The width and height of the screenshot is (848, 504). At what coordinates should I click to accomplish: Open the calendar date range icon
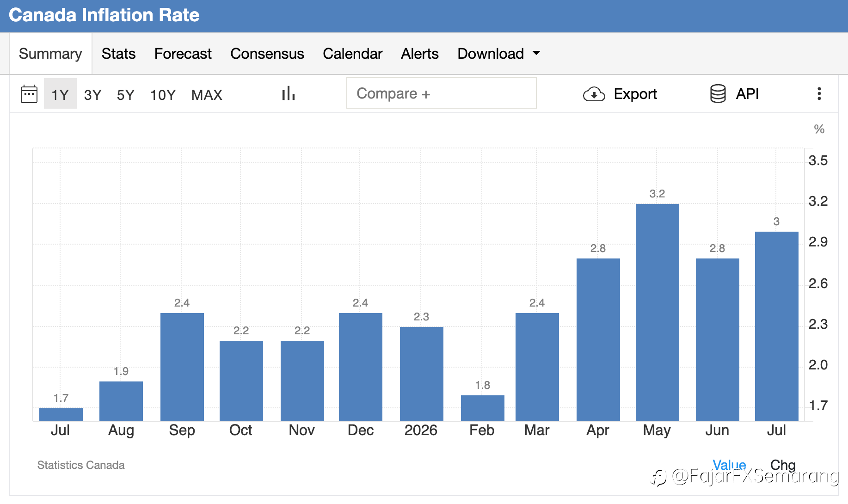pos(29,94)
